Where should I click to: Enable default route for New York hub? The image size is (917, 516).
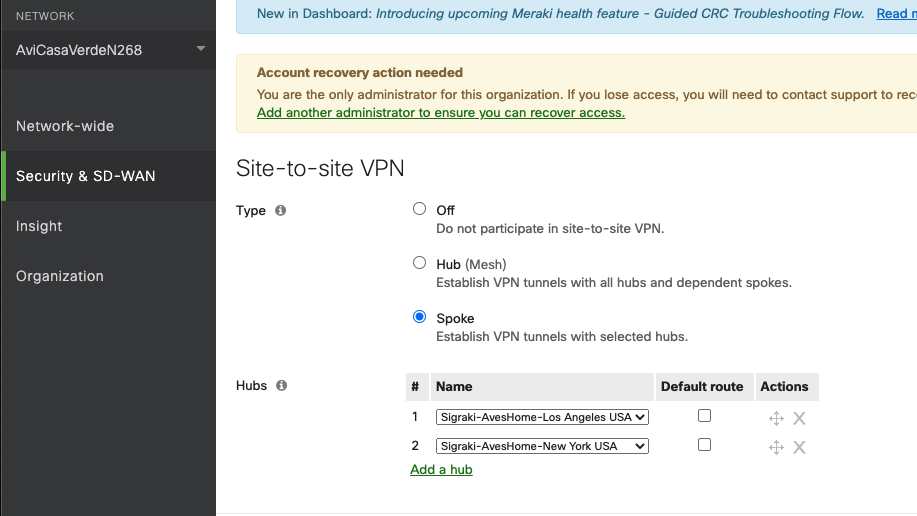pyautogui.click(x=705, y=445)
